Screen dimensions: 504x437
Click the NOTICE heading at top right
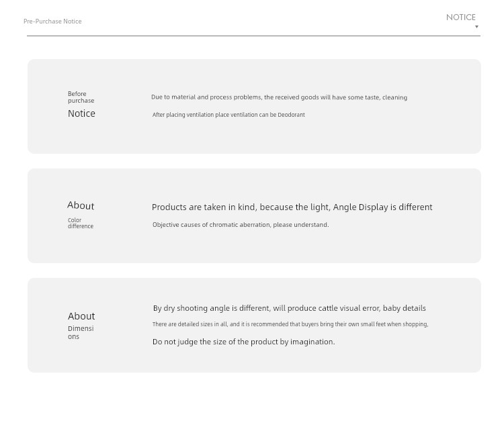click(460, 17)
